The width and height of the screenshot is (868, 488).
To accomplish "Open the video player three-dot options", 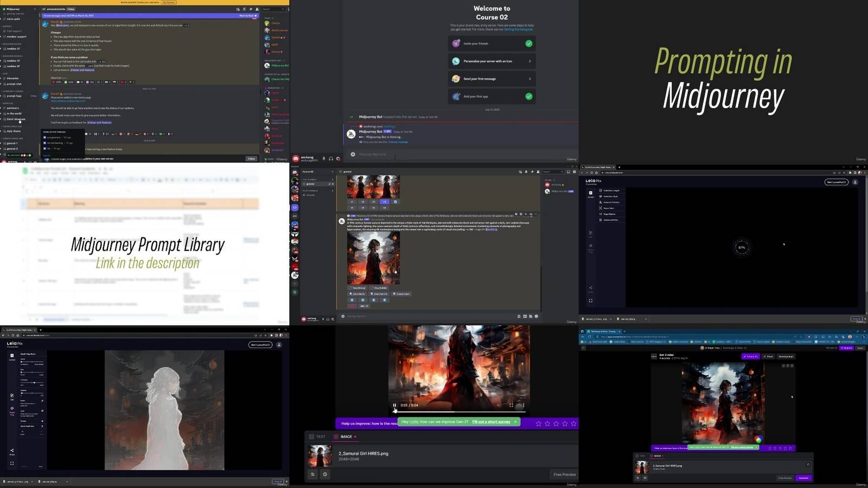I will click(x=524, y=405).
